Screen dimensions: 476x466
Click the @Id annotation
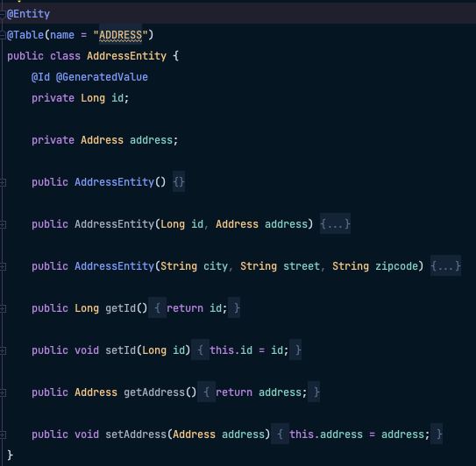point(40,77)
